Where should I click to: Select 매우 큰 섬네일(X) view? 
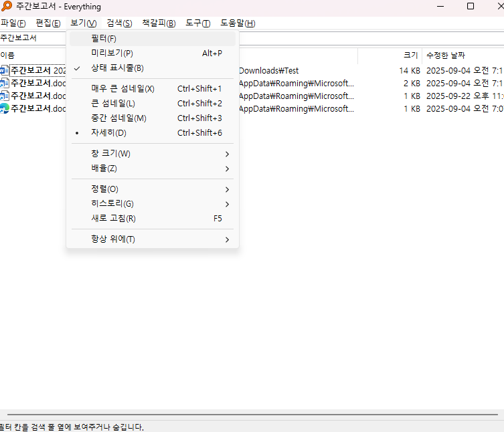click(153, 89)
